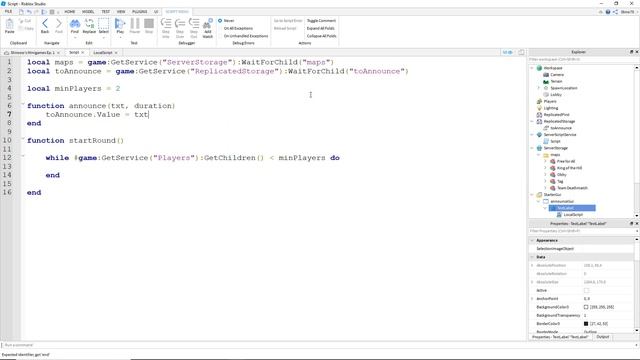
Task: Switch to the Output panel tab
Action: 602,337
